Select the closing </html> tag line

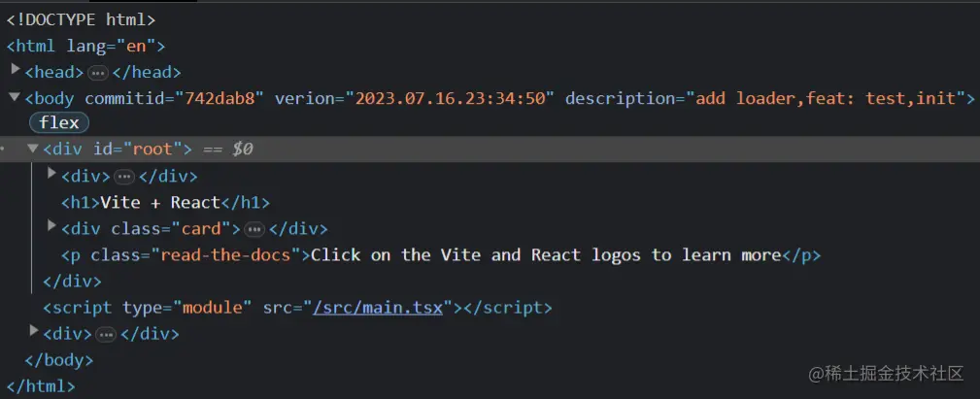tap(41, 386)
